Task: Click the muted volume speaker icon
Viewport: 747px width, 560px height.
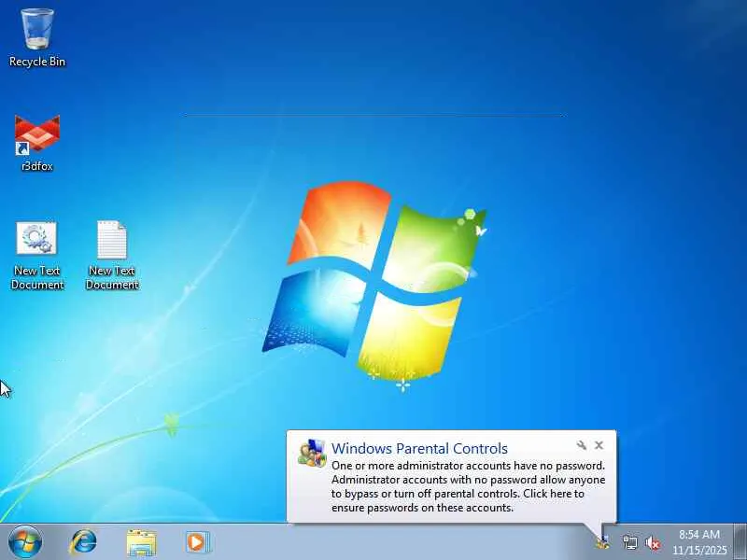Action: 653,543
